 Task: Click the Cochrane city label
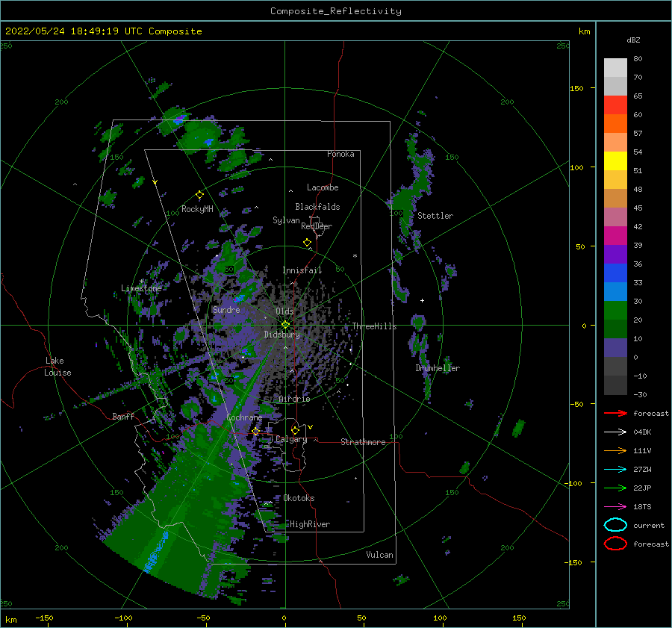244,417
